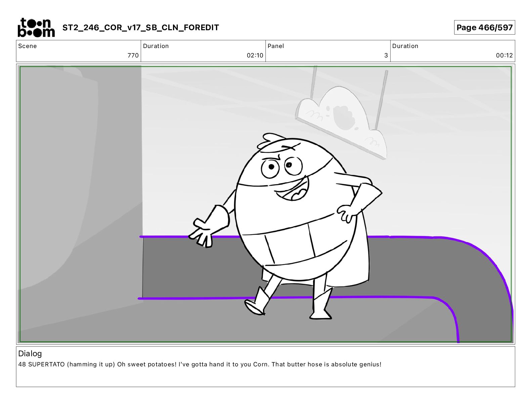Select the scene duration value 02:10
The image size is (532, 411).
255,55
